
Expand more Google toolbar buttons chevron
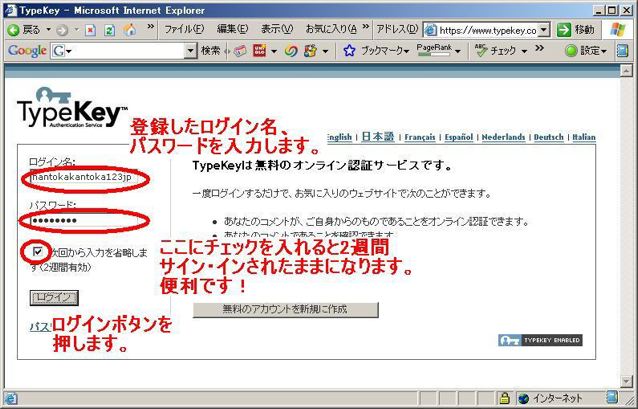(540, 48)
